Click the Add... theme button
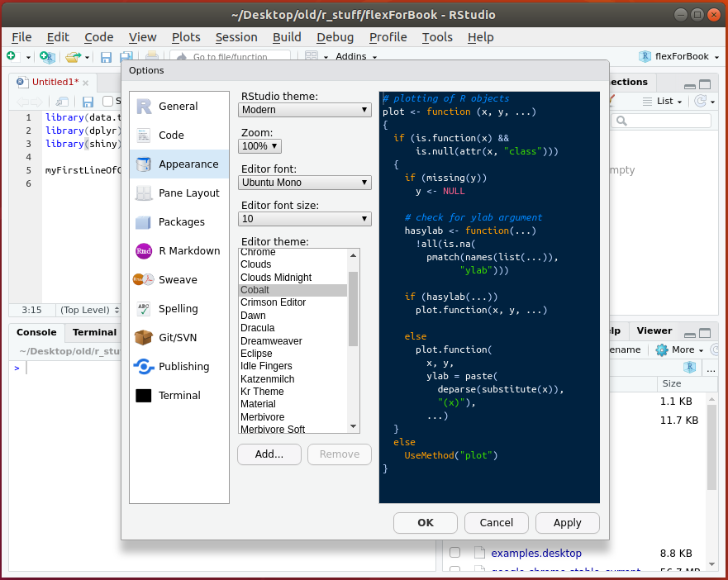This screenshot has width=728, height=580. (x=269, y=454)
